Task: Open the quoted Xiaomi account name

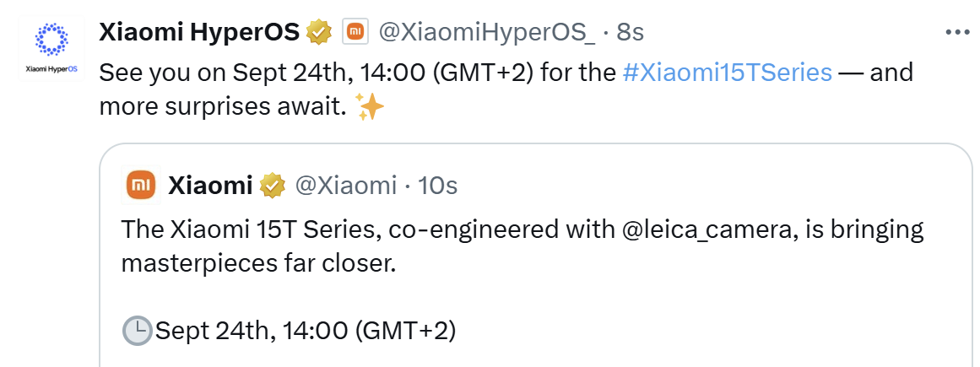Action: tap(210, 186)
